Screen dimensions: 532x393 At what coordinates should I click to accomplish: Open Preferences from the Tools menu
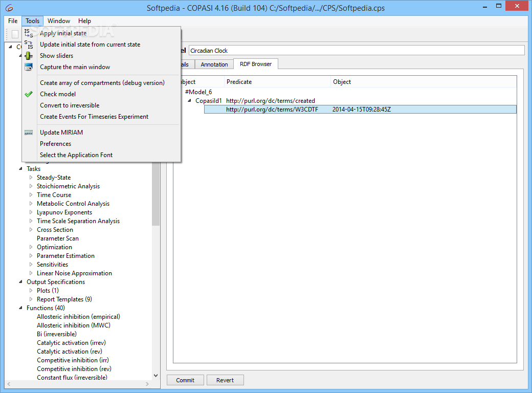pos(56,144)
